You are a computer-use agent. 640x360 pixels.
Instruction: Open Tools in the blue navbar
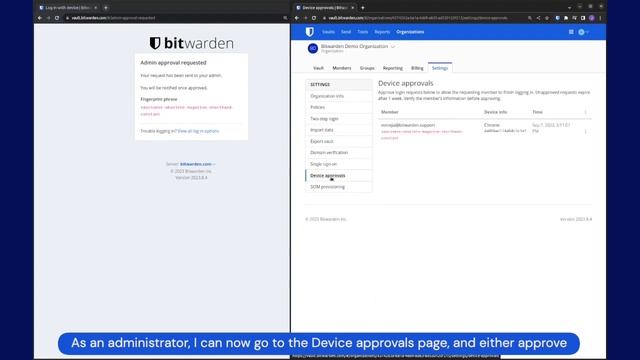click(362, 32)
